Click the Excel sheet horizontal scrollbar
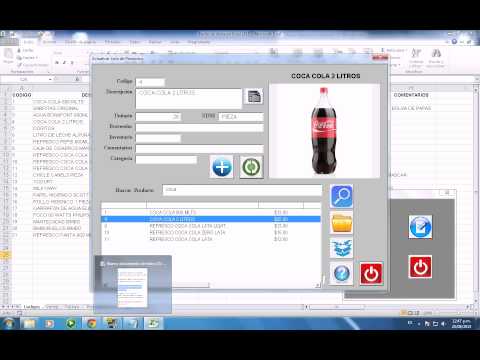Screen dimensions: 480x360 (337, 307)
